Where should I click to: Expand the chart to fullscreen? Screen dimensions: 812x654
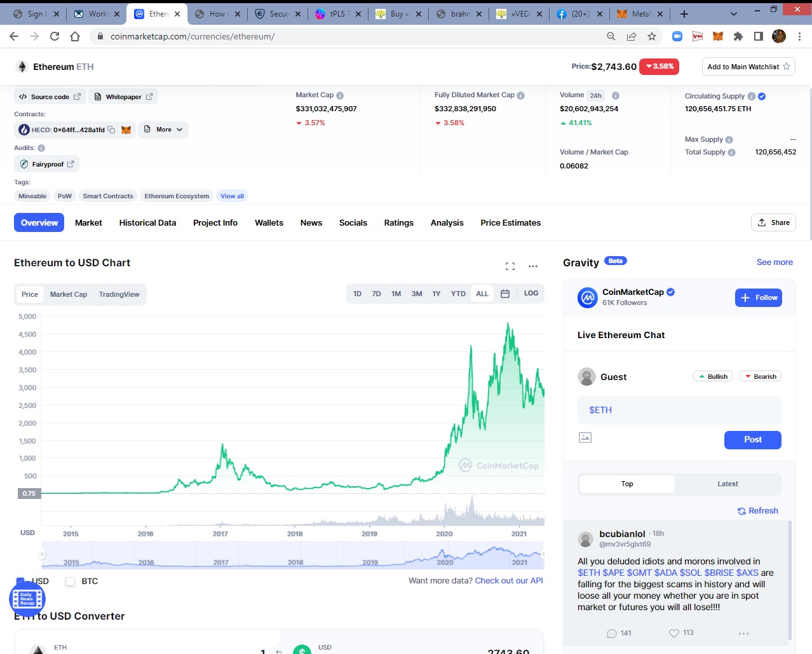pyautogui.click(x=510, y=266)
